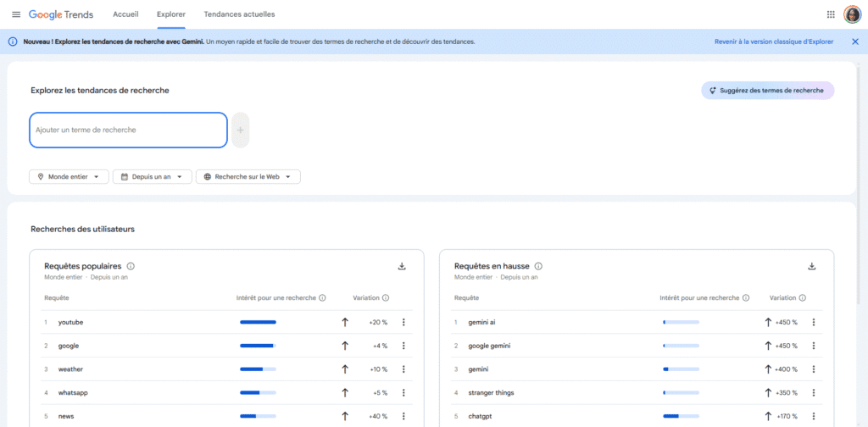Open the Google apps grid
868x427 pixels.
tap(831, 14)
